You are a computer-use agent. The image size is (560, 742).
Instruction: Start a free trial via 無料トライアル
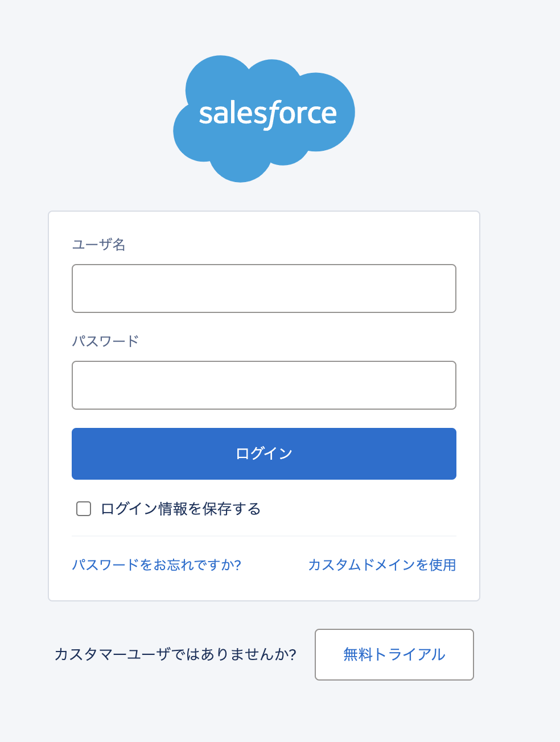pyautogui.click(x=394, y=654)
